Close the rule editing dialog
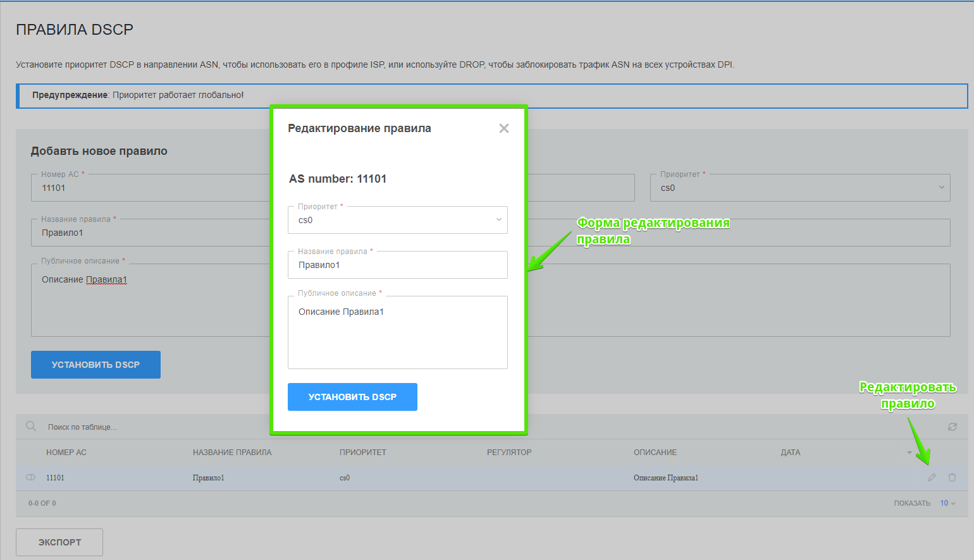Screen dimensions: 974x560 pyautogui.click(x=503, y=128)
